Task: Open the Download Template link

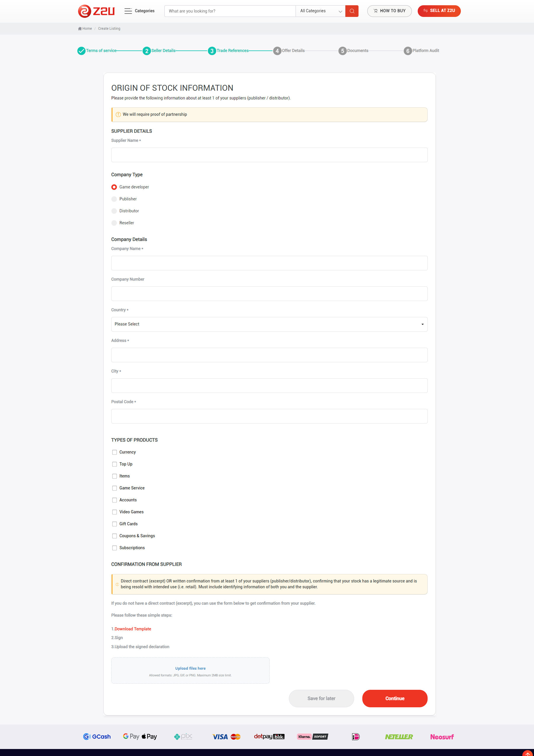Action: pos(133,629)
